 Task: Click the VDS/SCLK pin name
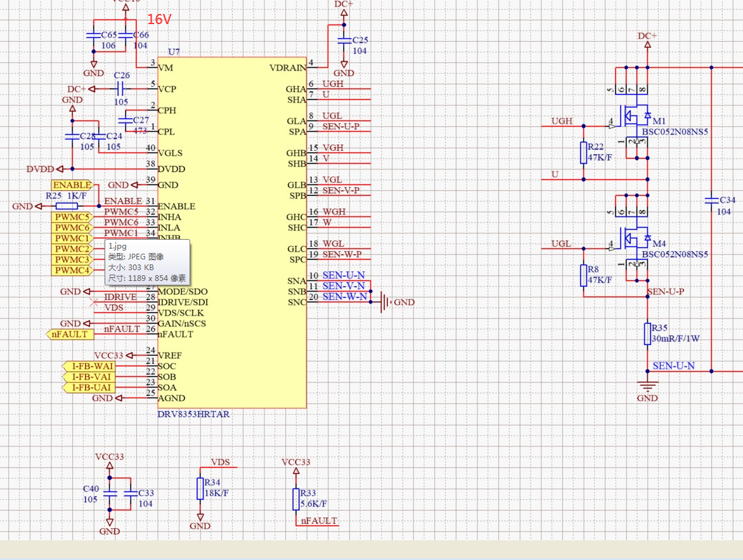click(x=181, y=313)
